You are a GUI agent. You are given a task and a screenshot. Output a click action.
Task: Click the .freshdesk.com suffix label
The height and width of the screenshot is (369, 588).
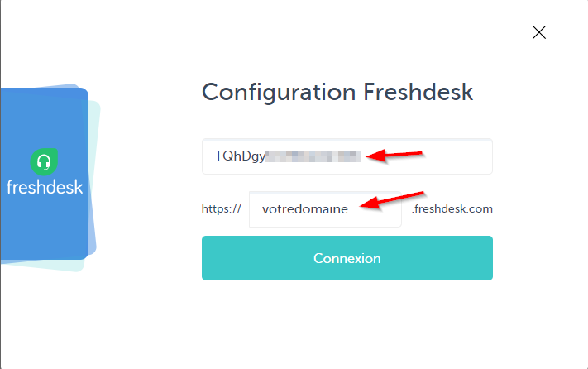[452, 208]
